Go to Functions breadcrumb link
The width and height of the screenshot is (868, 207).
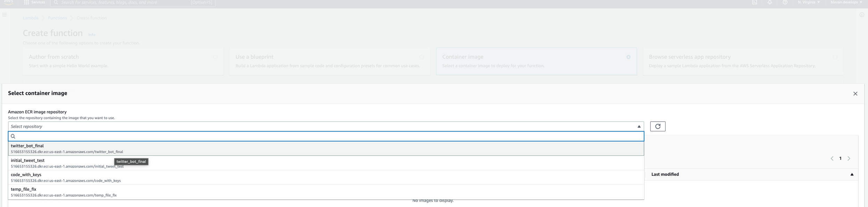pyautogui.click(x=57, y=18)
